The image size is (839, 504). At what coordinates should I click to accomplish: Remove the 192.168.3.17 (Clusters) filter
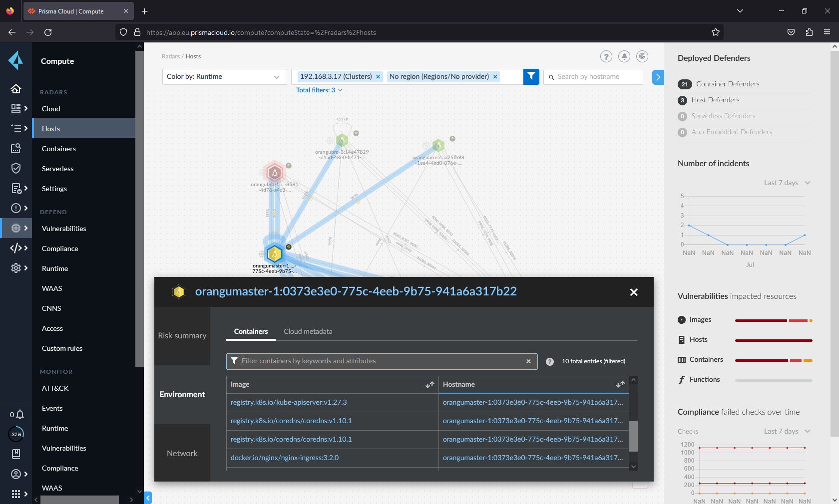click(x=378, y=77)
